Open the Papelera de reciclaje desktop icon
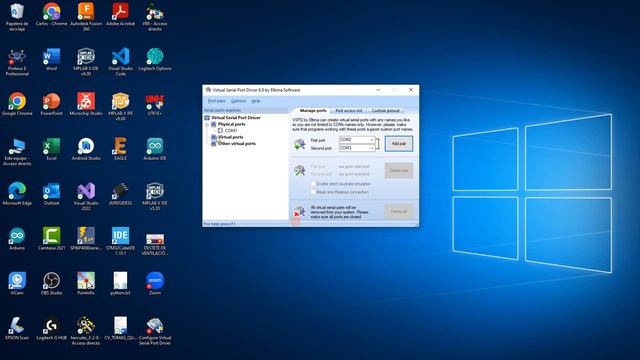Screen dimensions: 640x360 pos(17,17)
